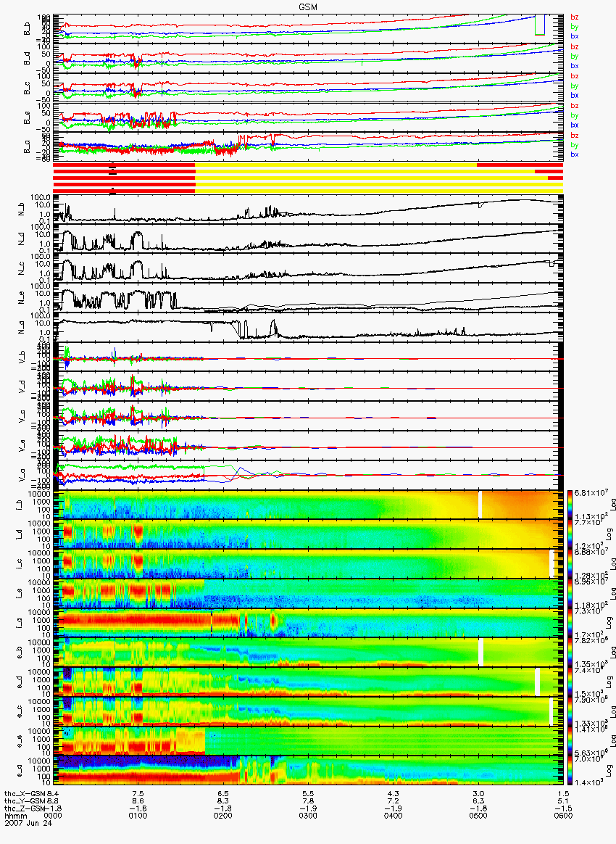Click the Z-GSM value -1.5
616x844 pixels.
(562, 808)
